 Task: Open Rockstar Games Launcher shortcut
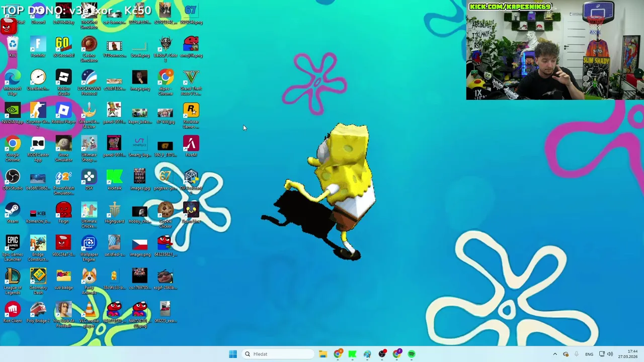pyautogui.click(x=191, y=116)
